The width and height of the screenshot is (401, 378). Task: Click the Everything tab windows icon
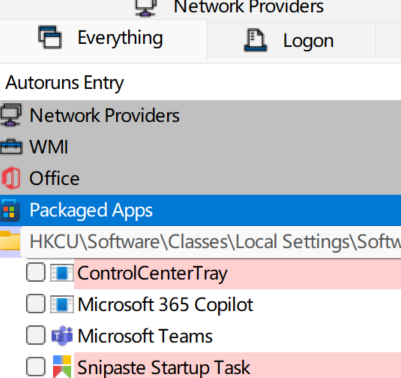click(50, 37)
